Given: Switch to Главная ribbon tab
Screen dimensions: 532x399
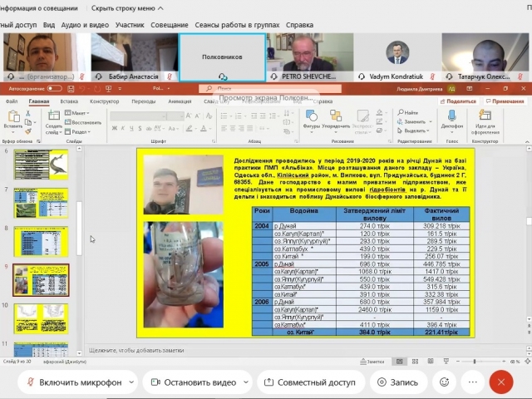Looking at the screenshot, I should point(39,101).
